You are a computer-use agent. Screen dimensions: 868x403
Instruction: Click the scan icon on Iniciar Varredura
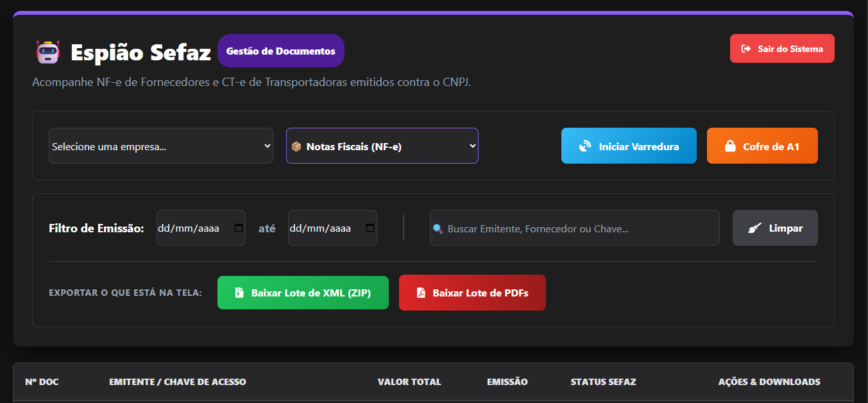pos(584,146)
